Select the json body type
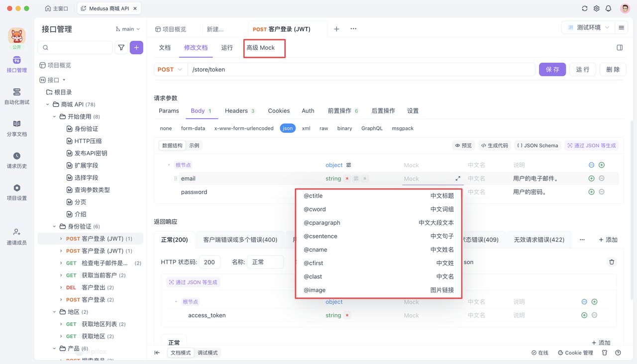This screenshot has height=364, width=637. click(x=288, y=128)
